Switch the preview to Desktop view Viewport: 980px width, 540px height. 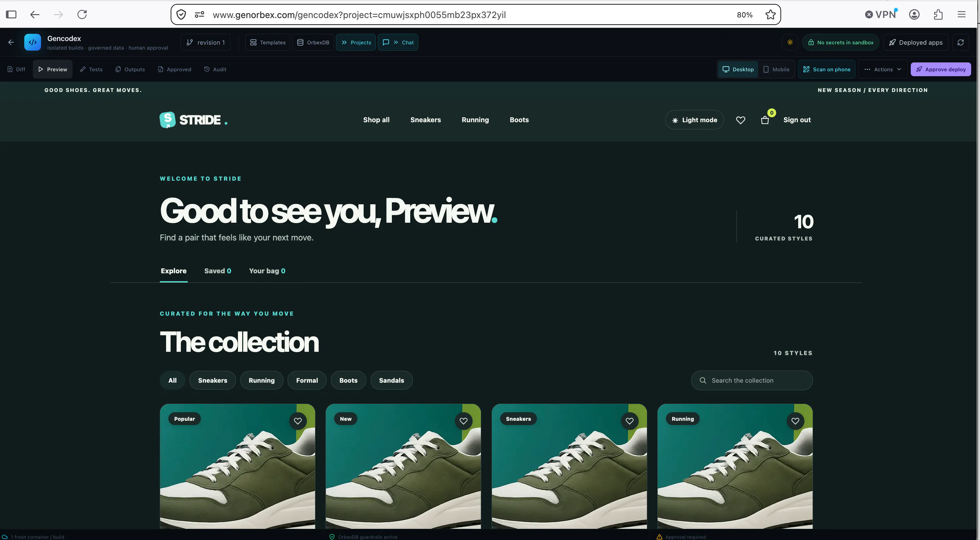tap(738, 69)
